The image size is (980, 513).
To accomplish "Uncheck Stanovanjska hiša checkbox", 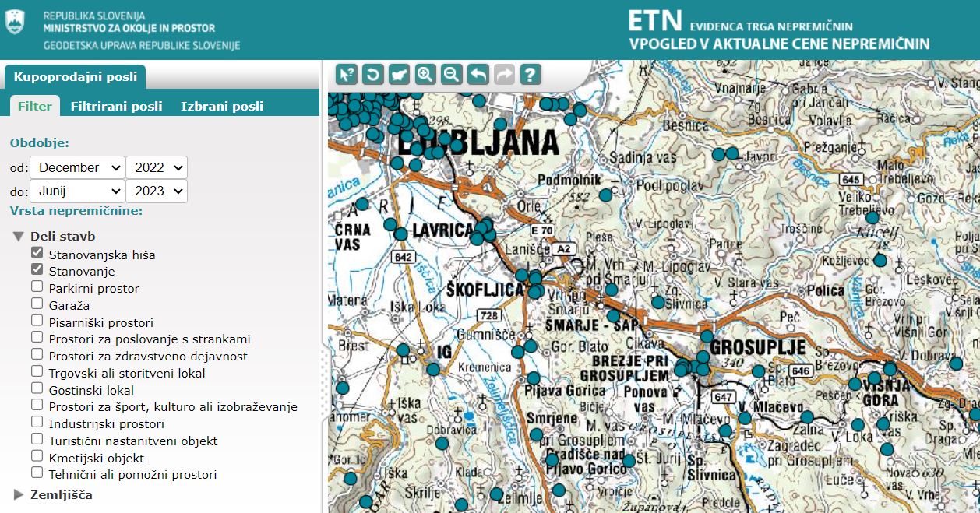I will point(37,253).
